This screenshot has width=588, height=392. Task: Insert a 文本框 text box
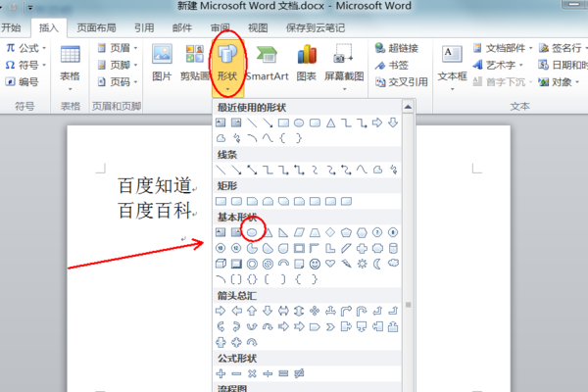point(452,69)
